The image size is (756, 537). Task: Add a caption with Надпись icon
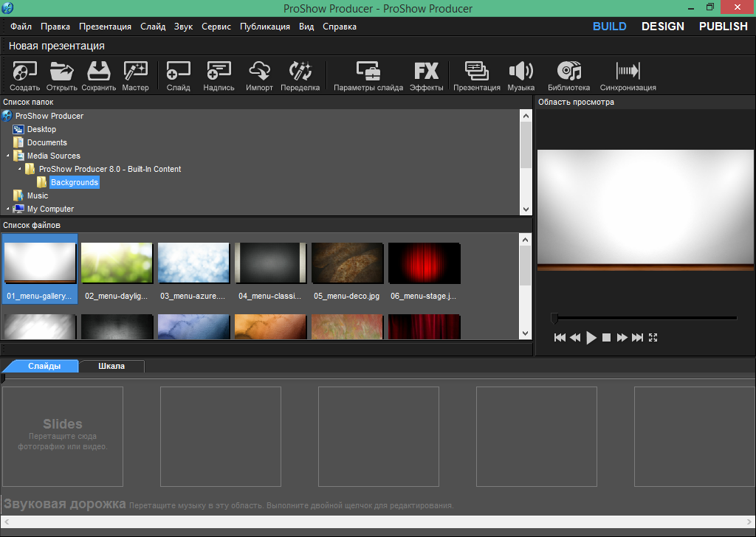(219, 76)
